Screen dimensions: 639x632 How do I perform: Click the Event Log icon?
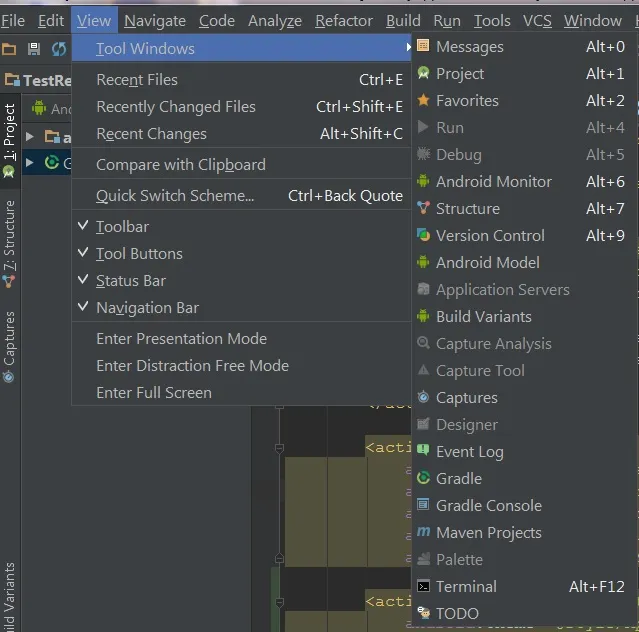pyautogui.click(x=423, y=451)
